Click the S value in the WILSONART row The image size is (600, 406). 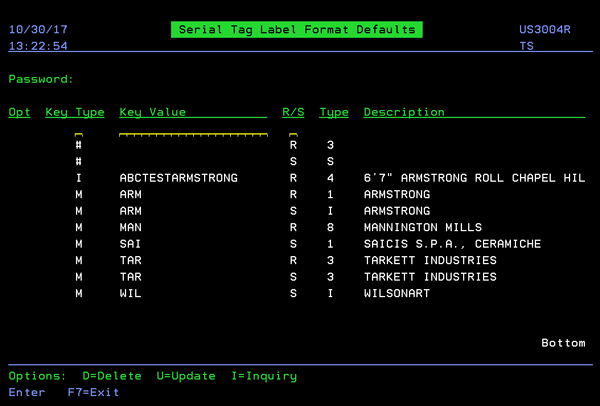(x=293, y=293)
